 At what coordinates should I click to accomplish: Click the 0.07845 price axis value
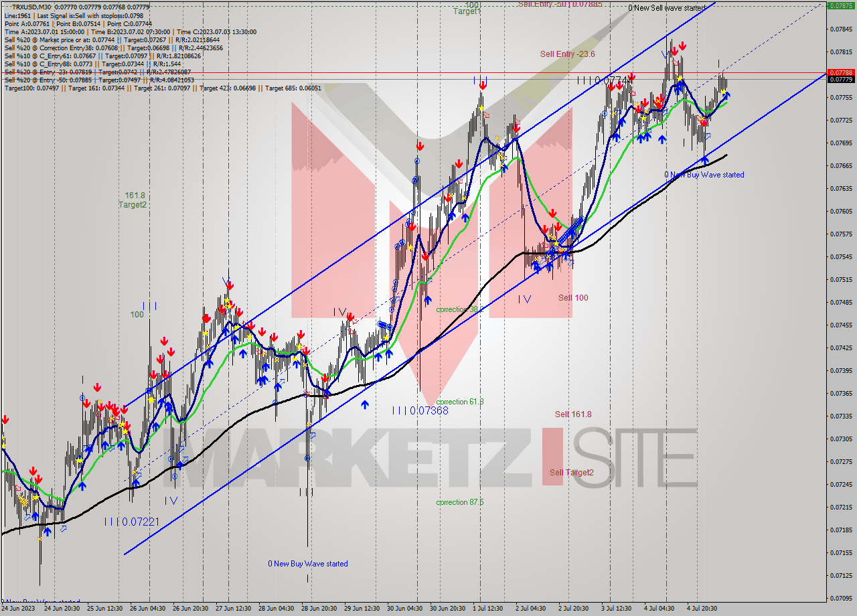point(840,29)
